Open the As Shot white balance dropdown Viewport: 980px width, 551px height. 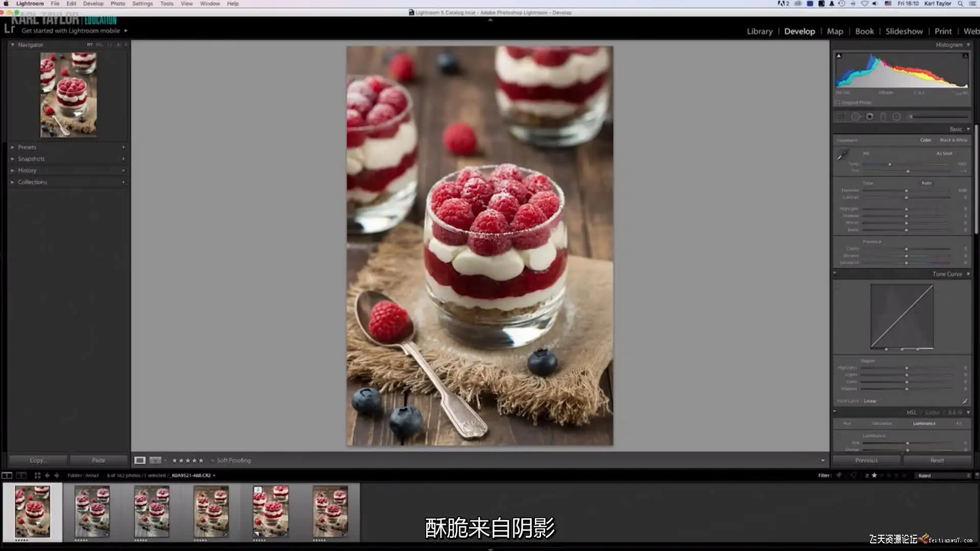click(946, 154)
